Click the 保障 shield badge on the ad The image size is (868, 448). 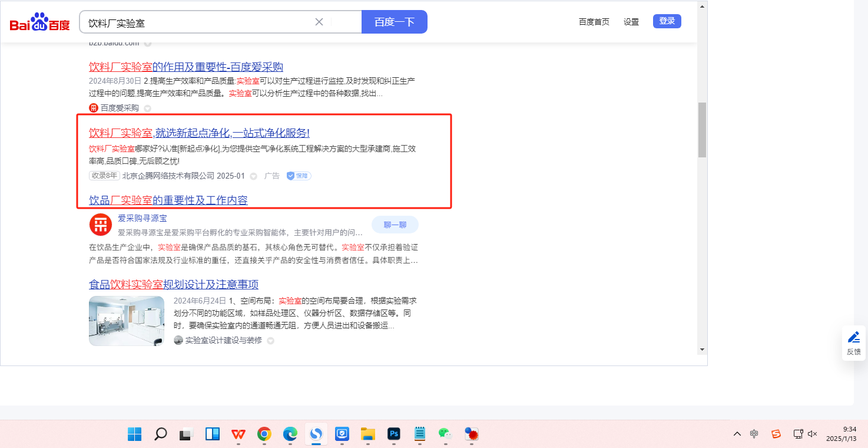coord(299,176)
